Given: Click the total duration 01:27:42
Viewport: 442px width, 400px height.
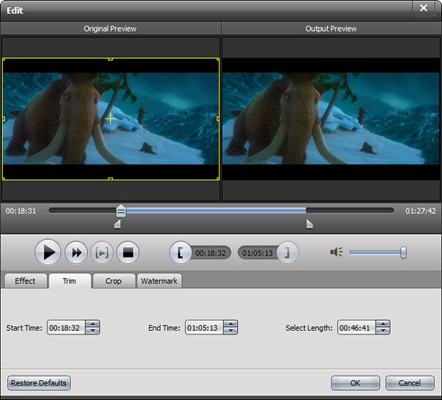Looking at the screenshot, I should point(420,211).
